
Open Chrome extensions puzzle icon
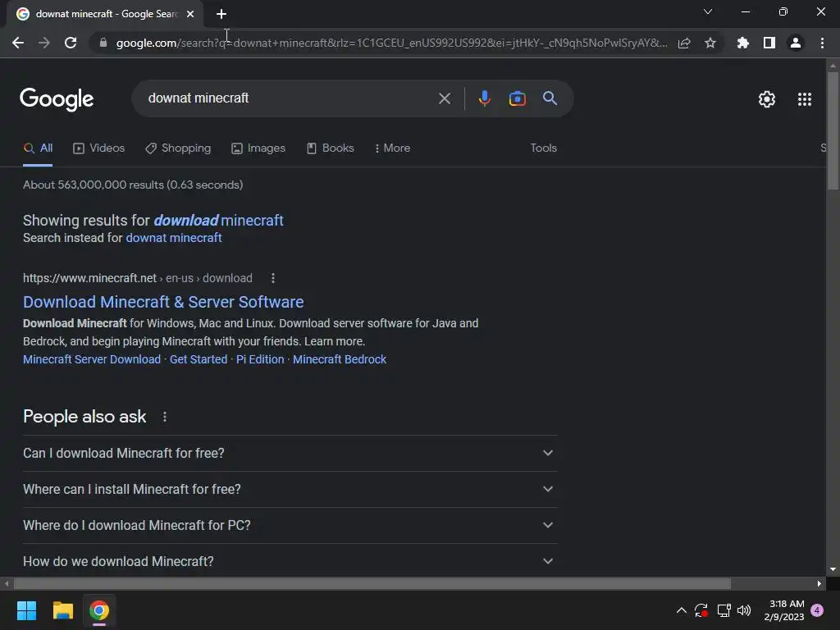coord(743,43)
